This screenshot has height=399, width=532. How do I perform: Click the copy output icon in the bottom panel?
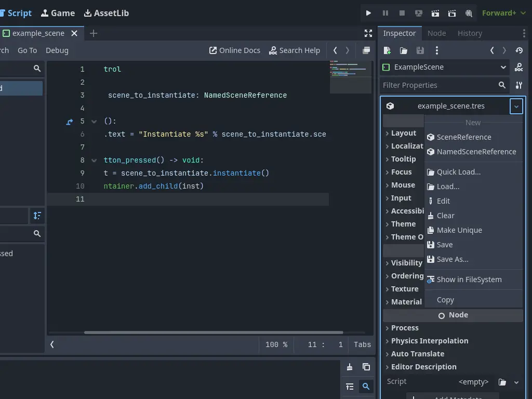(366, 367)
